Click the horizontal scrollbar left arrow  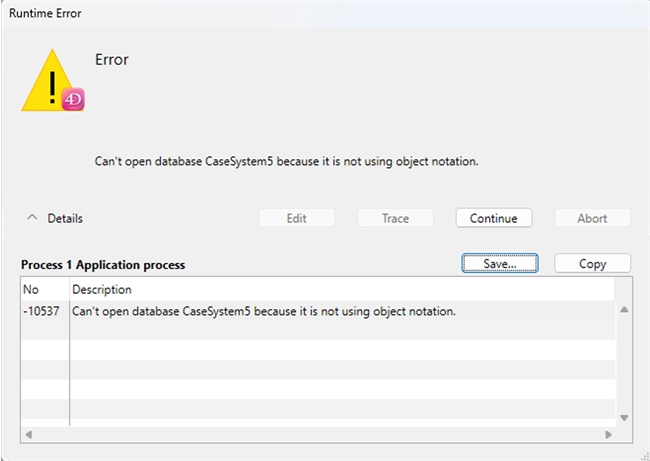[x=29, y=435]
